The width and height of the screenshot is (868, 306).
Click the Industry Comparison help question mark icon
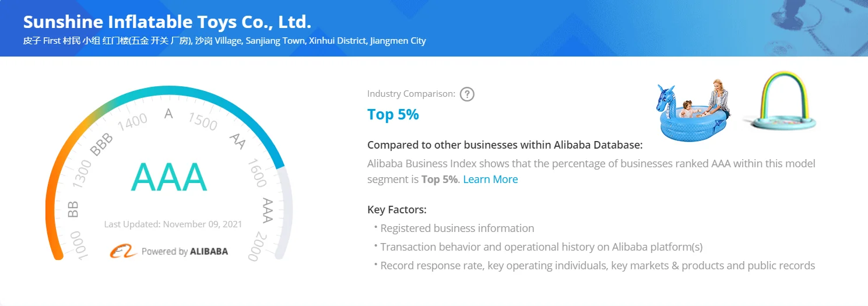click(467, 94)
